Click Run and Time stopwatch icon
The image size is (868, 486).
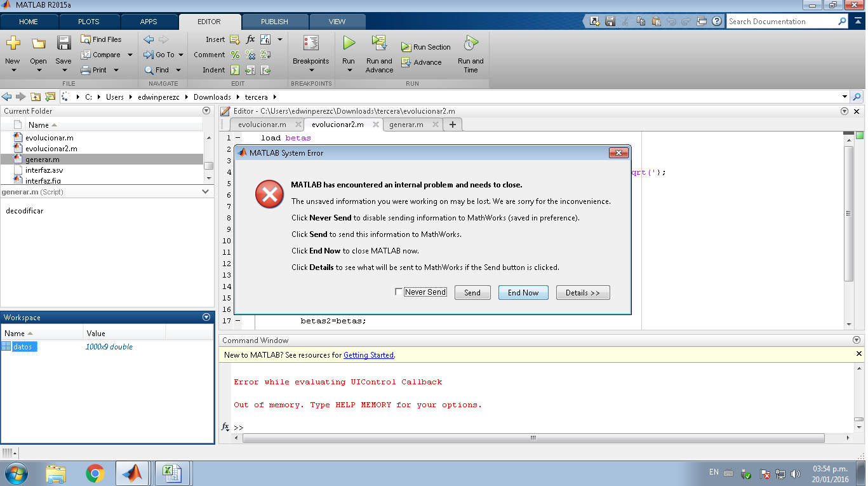pos(471,43)
